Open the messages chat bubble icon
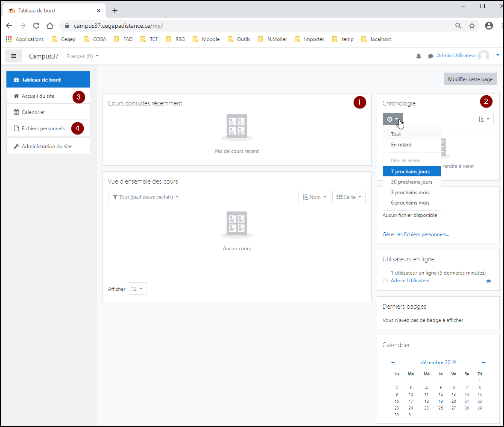Image resolution: width=504 pixels, height=427 pixels. pos(431,56)
